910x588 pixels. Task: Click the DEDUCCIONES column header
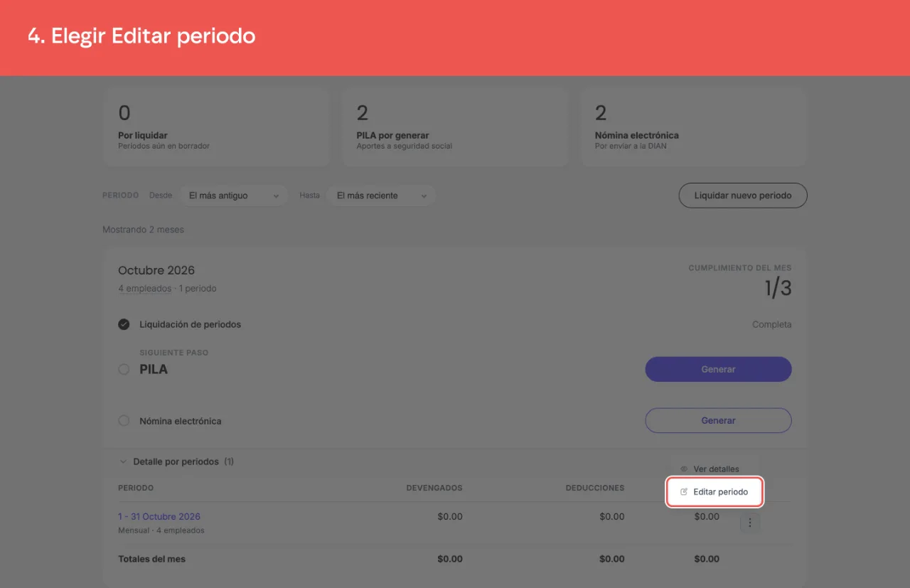pos(595,488)
